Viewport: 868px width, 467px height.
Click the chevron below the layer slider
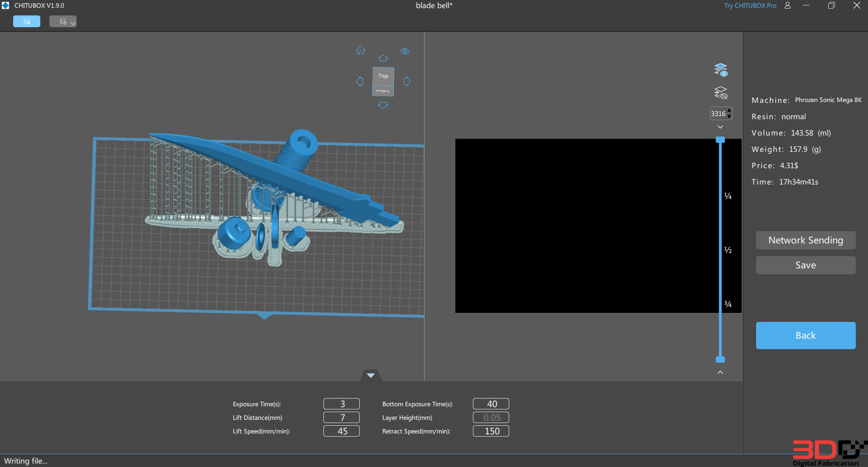pyautogui.click(x=720, y=372)
